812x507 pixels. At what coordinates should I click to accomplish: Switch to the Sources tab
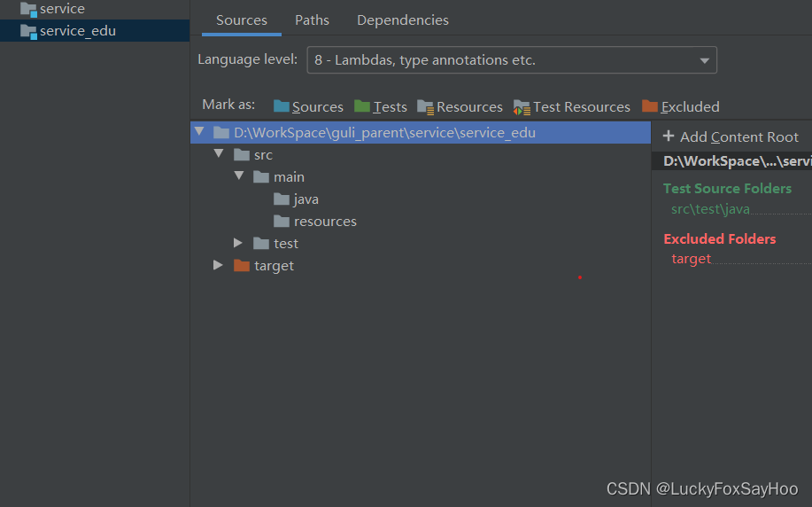point(242,20)
